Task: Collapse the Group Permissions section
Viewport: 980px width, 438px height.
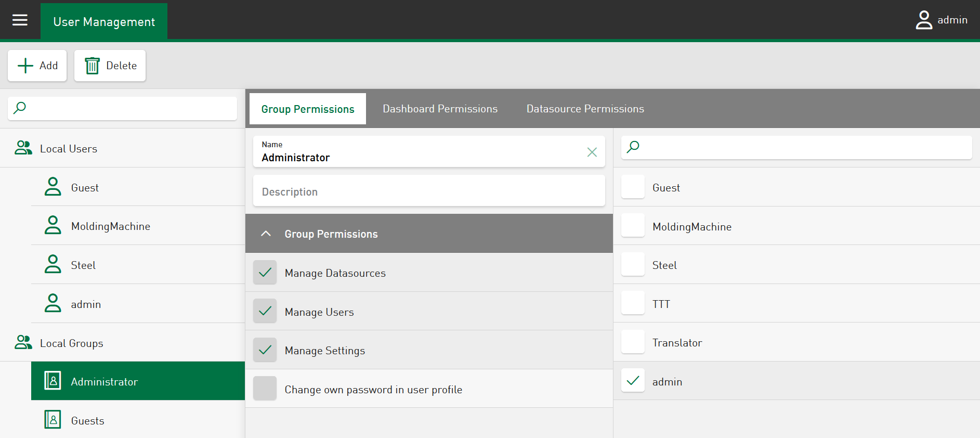Action: pyautogui.click(x=266, y=234)
